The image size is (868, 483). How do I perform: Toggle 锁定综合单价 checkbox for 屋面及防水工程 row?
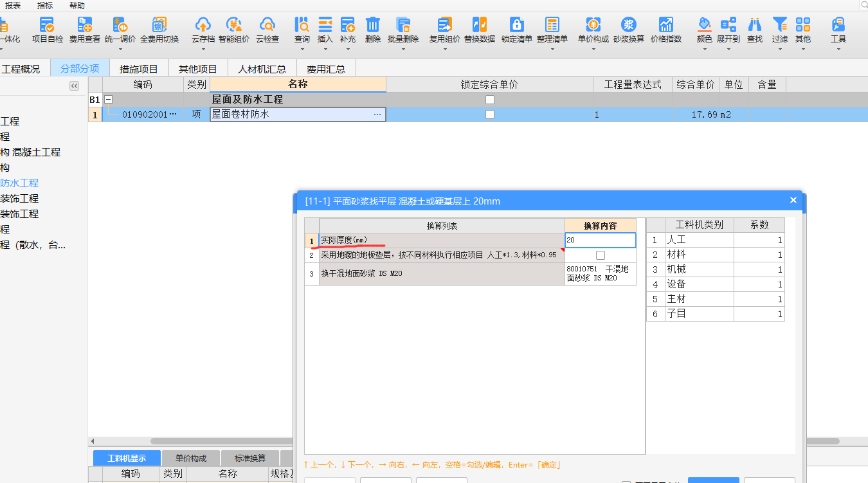tap(490, 100)
